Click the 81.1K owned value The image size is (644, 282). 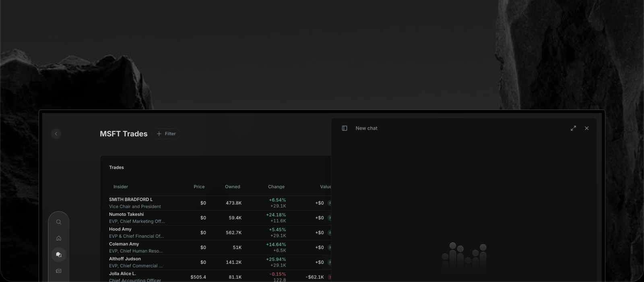[235, 277]
